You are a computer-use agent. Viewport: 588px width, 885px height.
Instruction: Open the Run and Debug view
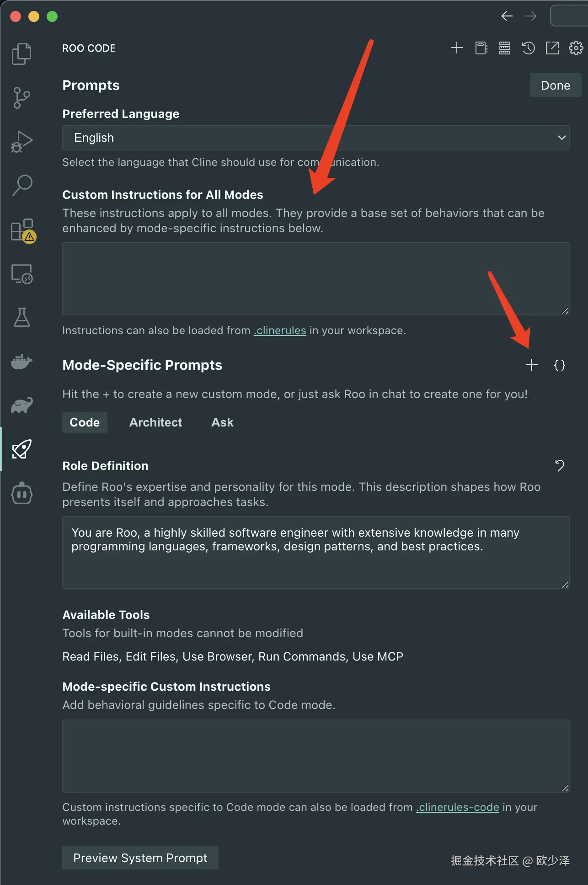[x=21, y=142]
